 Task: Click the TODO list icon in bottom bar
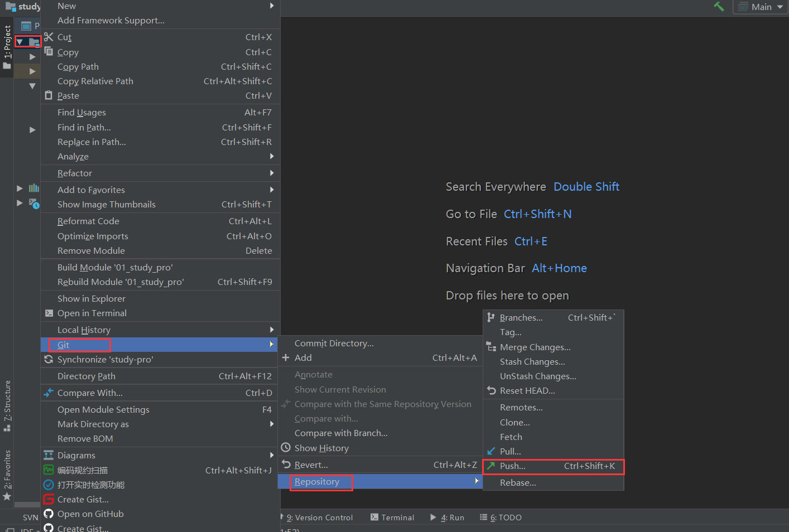(x=483, y=517)
